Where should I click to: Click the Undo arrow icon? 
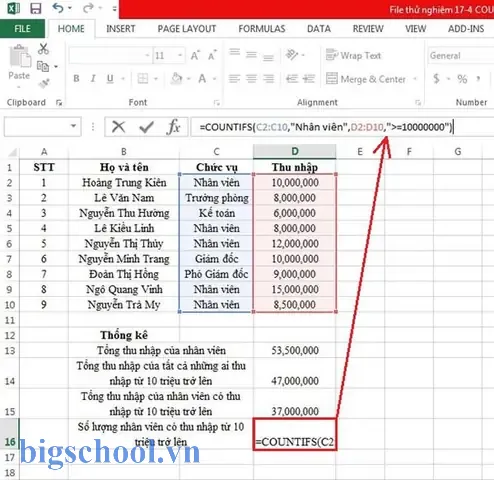pyautogui.click(x=58, y=8)
